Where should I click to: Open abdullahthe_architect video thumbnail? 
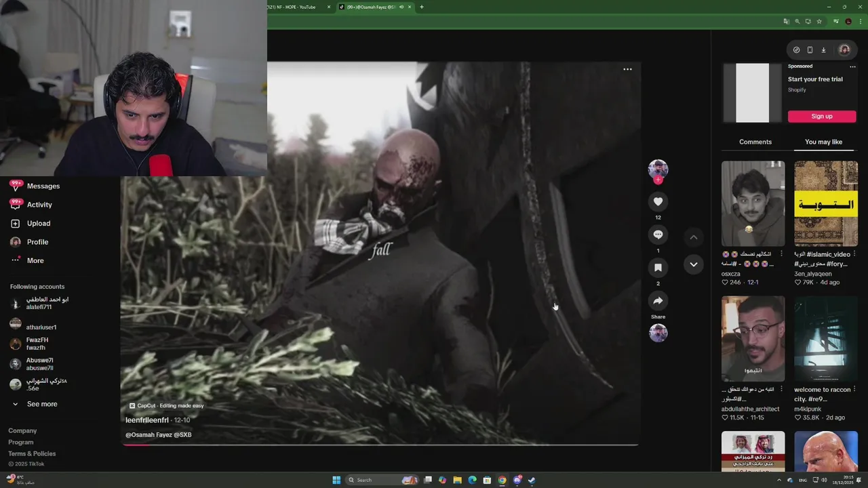click(753, 338)
